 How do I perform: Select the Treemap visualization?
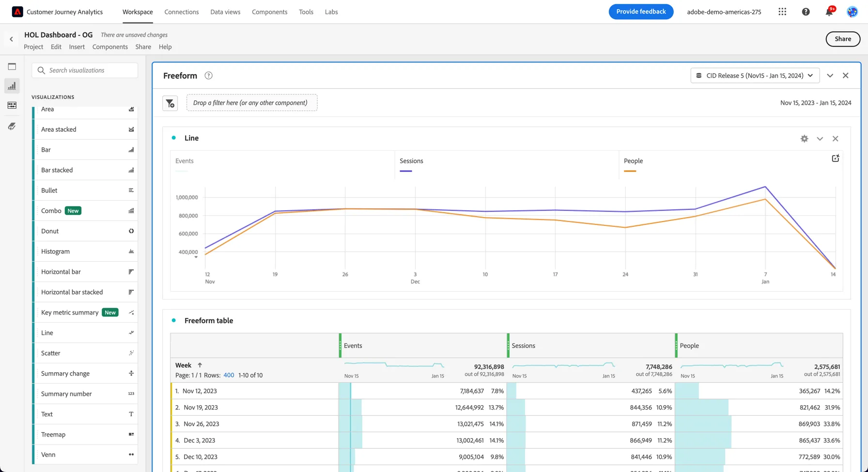pyautogui.click(x=86, y=435)
